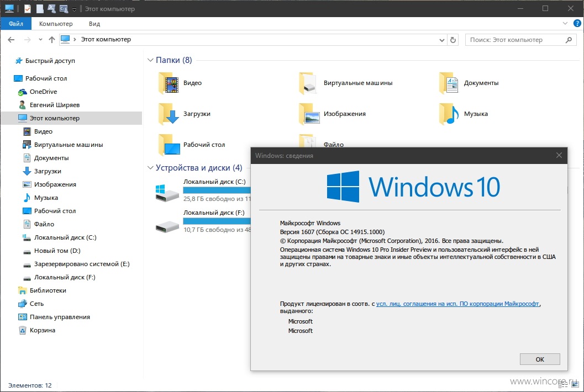Screen dimensions: 584x392
Task: Open the Виртуальные машины folder in the Папки group
Action: [346, 83]
